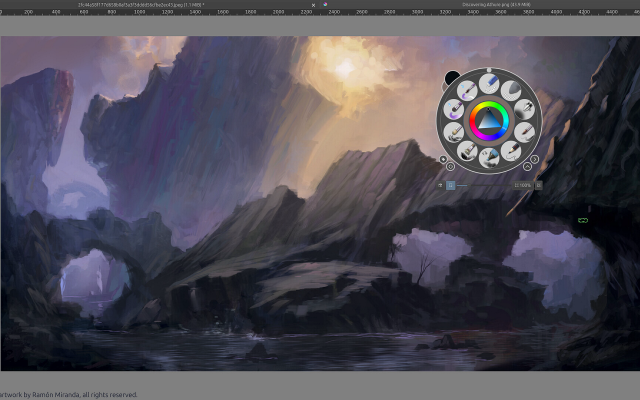Choose the blue marker preset with rotate arrows
This screenshot has height=400, width=640.
point(489,158)
